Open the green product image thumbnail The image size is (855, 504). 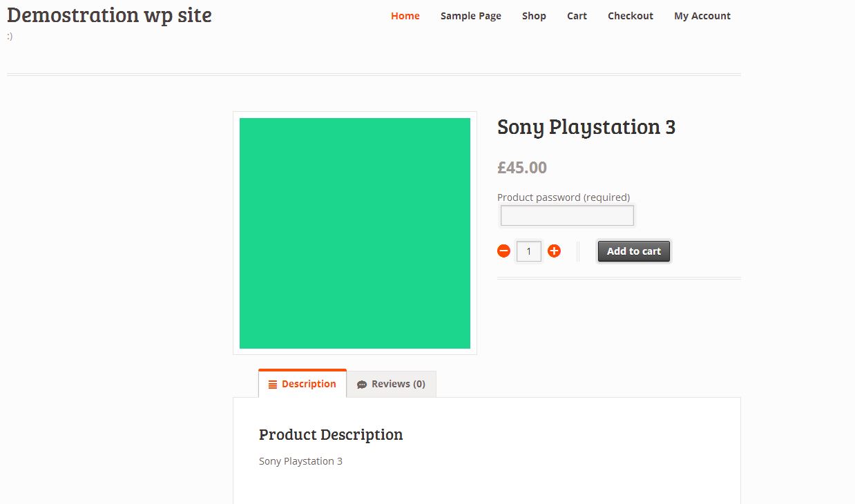pyautogui.click(x=355, y=233)
